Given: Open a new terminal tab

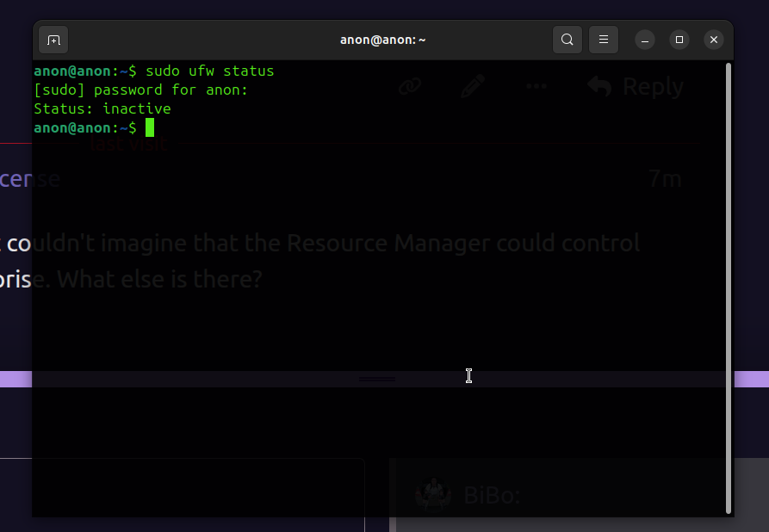Looking at the screenshot, I should pyautogui.click(x=53, y=40).
